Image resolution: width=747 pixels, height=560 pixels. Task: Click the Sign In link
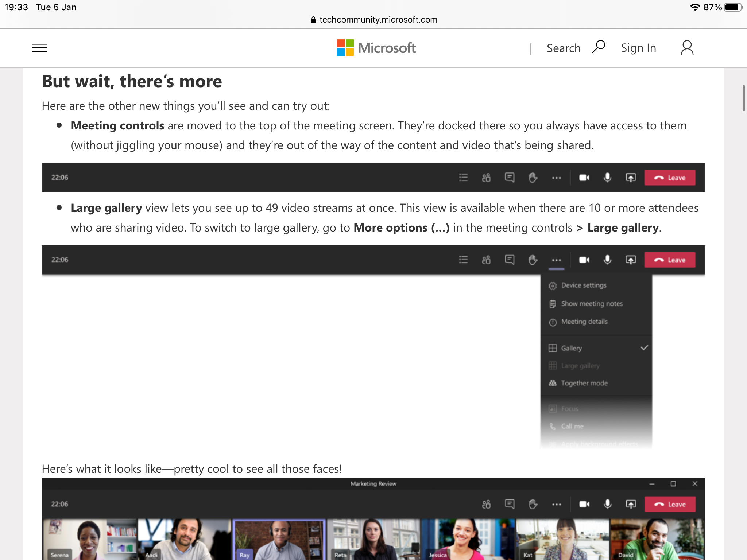coord(638,48)
